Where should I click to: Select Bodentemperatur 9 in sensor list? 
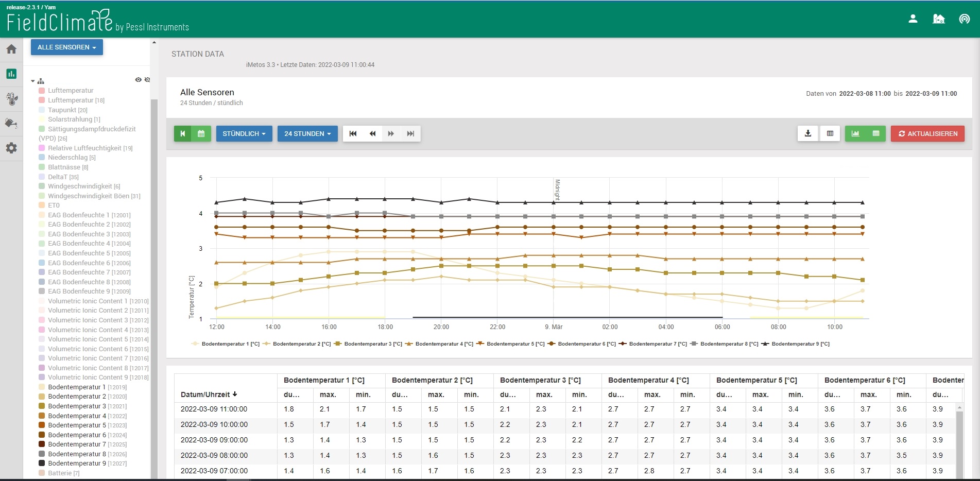tap(77, 463)
